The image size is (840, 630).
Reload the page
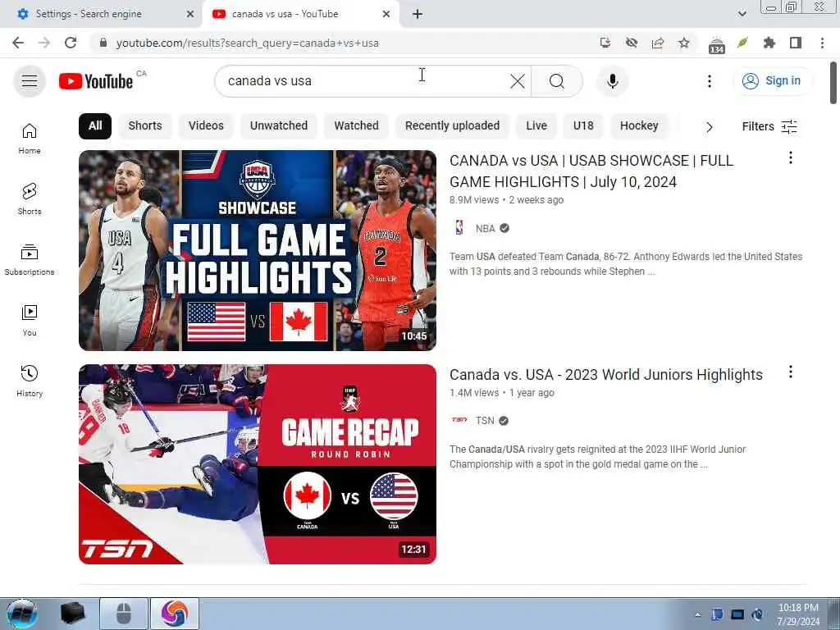[x=71, y=43]
